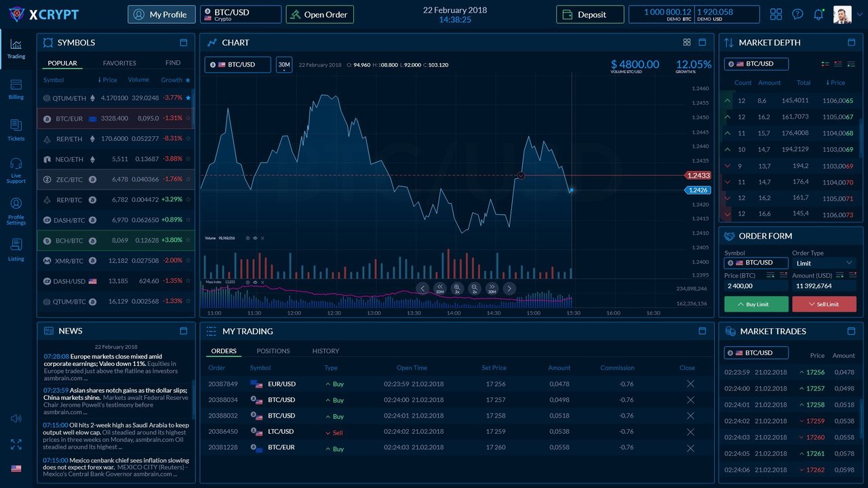Open the BTC/USD Crypto symbol selector in header
Screen dimensions: 868x488
[x=241, y=14]
